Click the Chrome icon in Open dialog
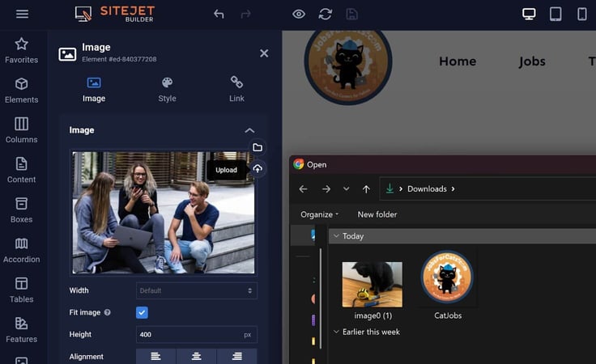596x364 pixels. [299, 164]
